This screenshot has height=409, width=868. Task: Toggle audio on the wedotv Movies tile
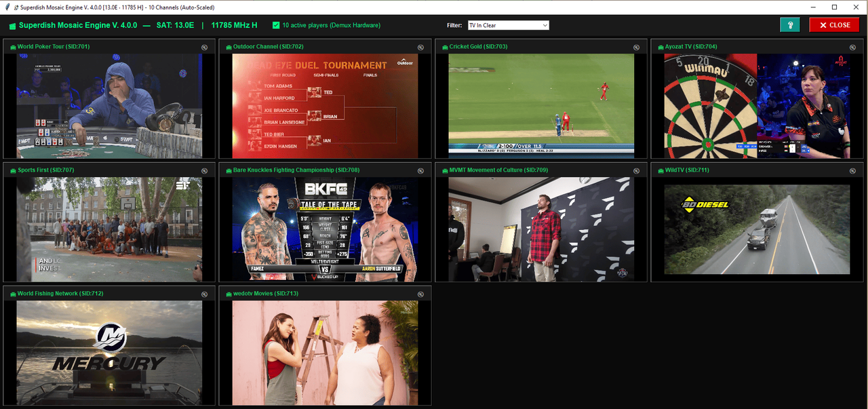coord(420,294)
